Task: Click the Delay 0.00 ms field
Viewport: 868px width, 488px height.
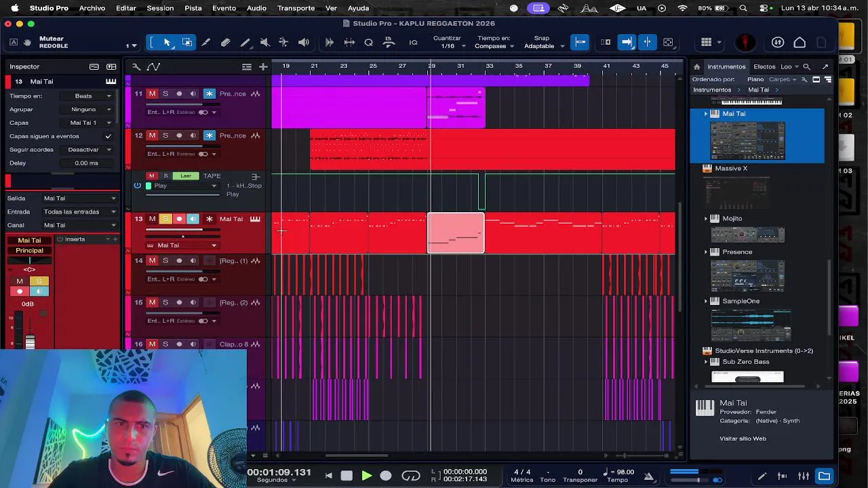Action: 87,163
